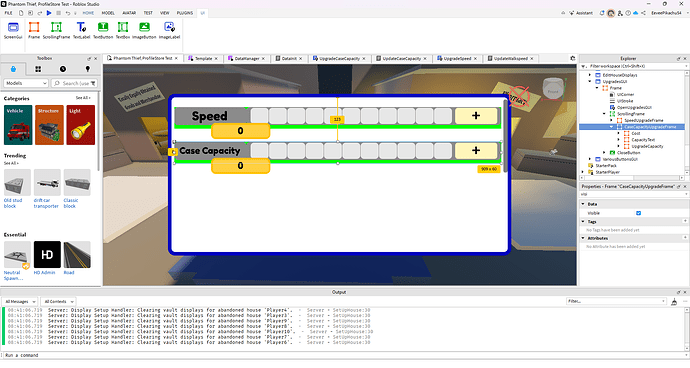Open the DataManager script tab
Image resolution: width=690 pixels, height=368 pixels.
pos(246,59)
